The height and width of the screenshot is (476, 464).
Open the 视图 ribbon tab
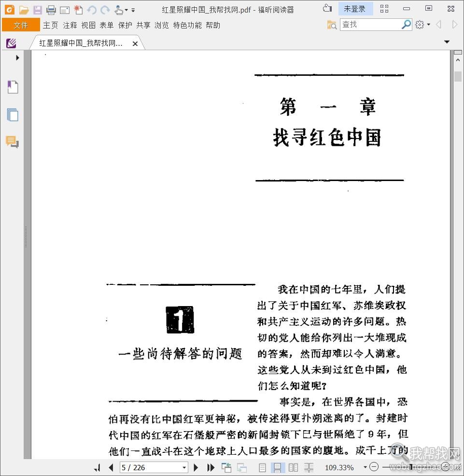pos(88,25)
